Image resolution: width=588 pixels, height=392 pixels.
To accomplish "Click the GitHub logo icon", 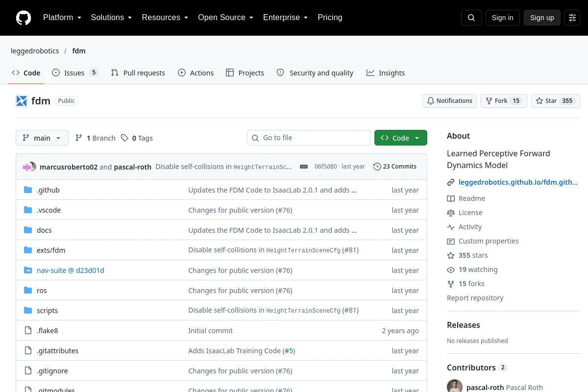I will pyautogui.click(x=24, y=18).
